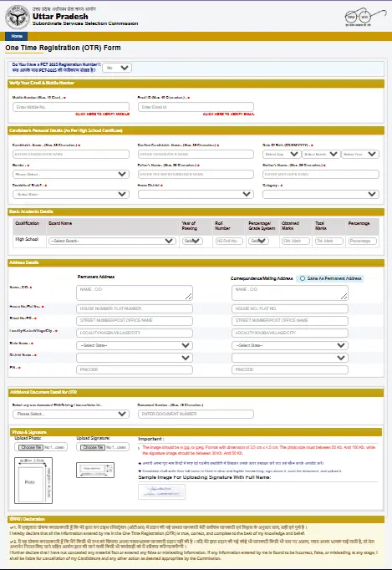Click the Confirm Candidate's Name field
The width and height of the screenshot is (392, 570).
tap(196, 154)
